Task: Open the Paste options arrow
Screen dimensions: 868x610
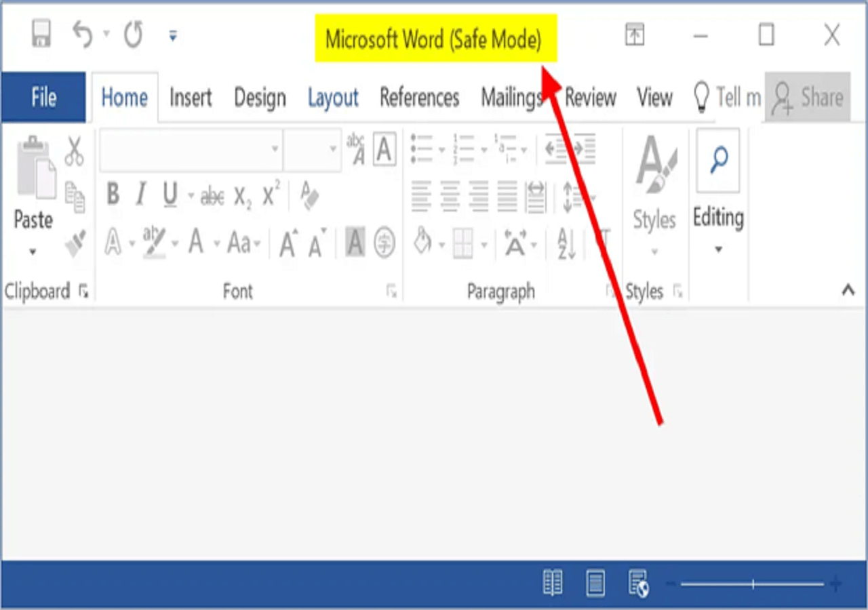Action: 33,252
